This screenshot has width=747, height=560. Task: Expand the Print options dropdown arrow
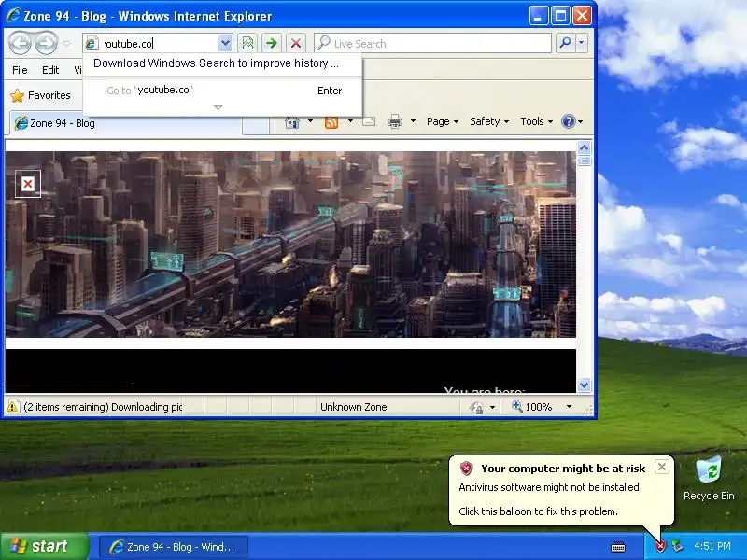pyautogui.click(x=413, y=121)
